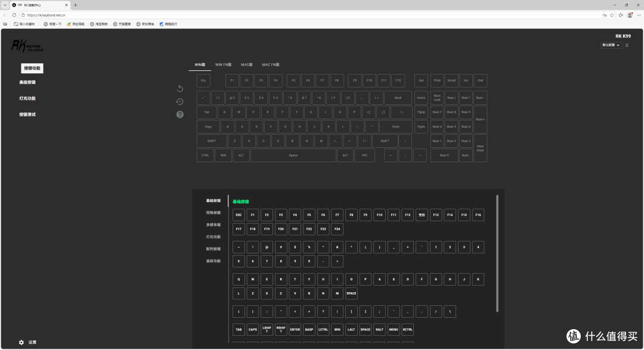This screenshot has width=644, height=350.
Task: Select the Caps key on keyboard layout
Action: [x=208, y=126]
